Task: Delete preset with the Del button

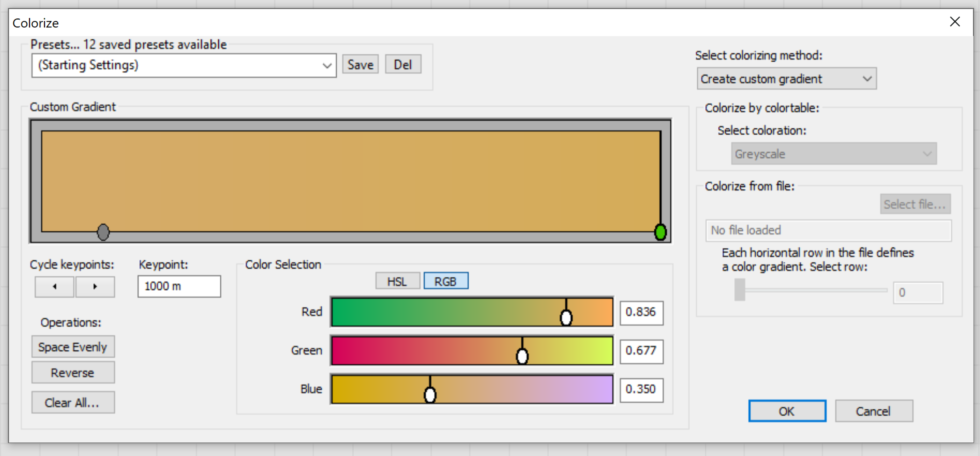Action: pyautogui.click(x=403, y=64)
